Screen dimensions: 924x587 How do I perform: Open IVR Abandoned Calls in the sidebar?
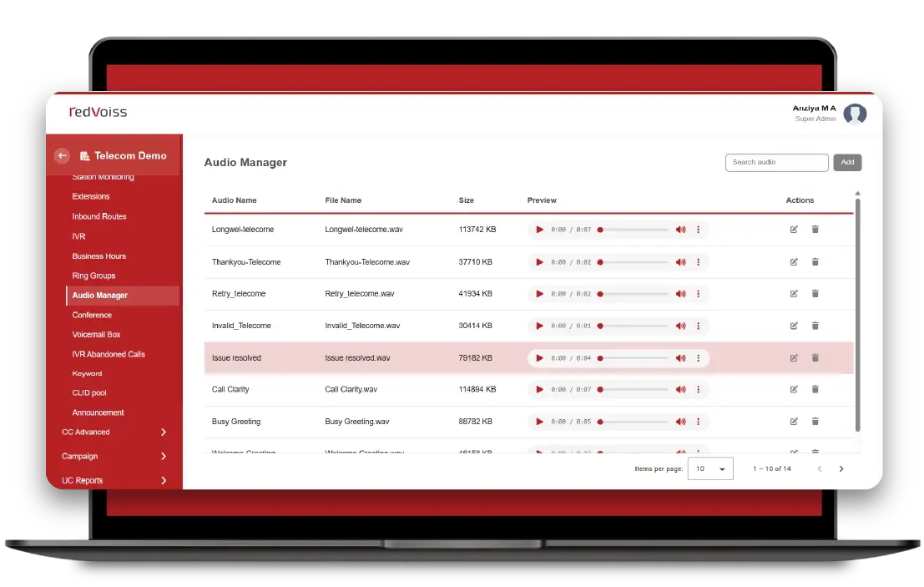point(109,354)
